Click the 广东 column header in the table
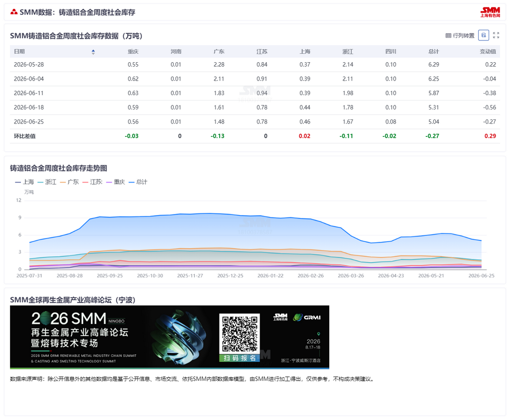The height and width of the screenshot is (420, 510). [x=219, y=51]
